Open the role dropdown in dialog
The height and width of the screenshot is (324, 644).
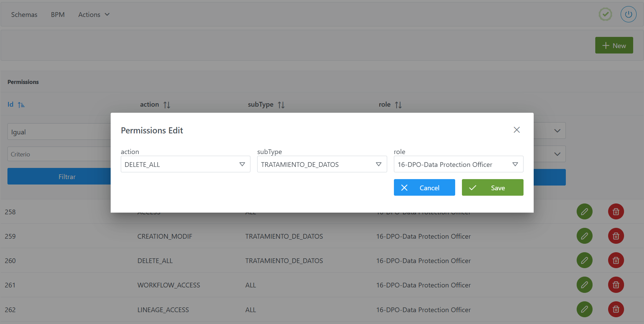tap(458, 164)
